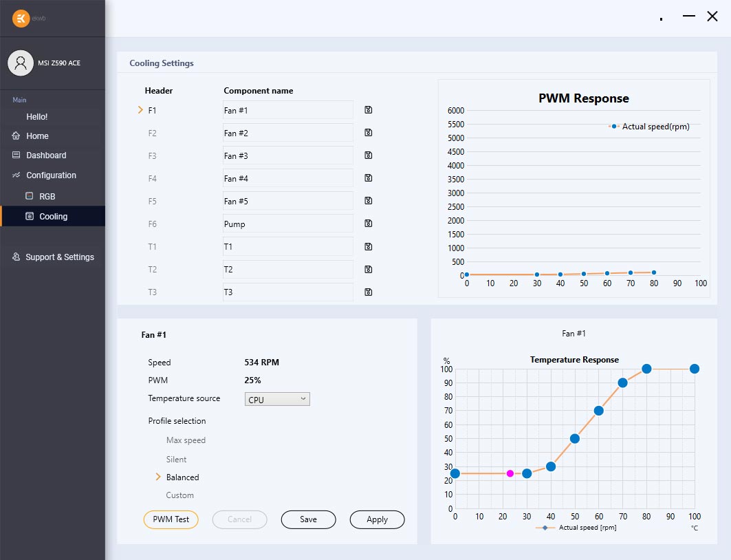This screenshot has width=731, height=560.
Task: Save the Fan #4 component name
Action: pyautogui.click(x=369, y=178)
